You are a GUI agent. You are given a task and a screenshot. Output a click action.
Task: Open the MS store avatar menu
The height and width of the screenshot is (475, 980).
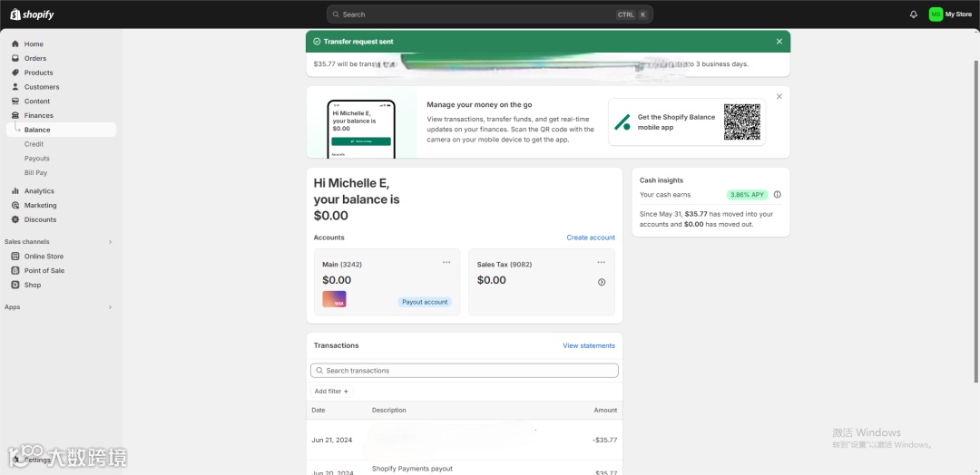936,15
